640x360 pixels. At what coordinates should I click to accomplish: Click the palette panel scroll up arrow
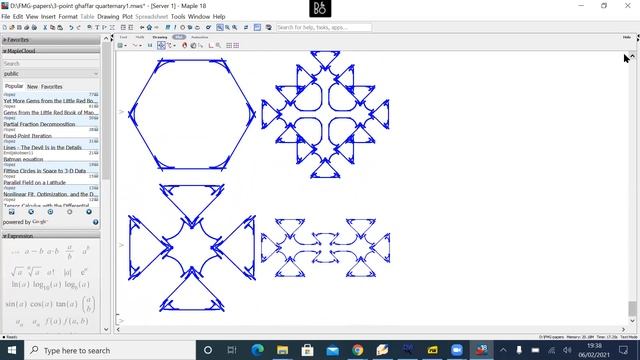(x=106, y=38)
